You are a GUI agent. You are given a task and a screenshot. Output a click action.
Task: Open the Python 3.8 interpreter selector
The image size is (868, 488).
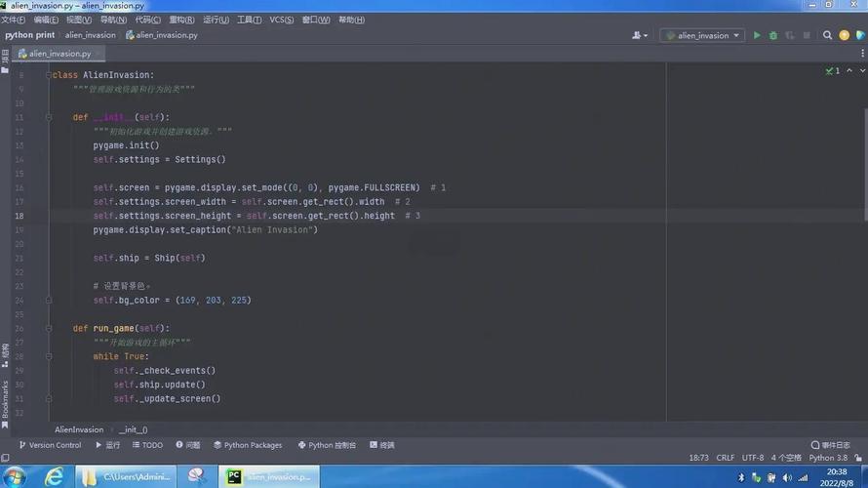click(x=828, y=458)
